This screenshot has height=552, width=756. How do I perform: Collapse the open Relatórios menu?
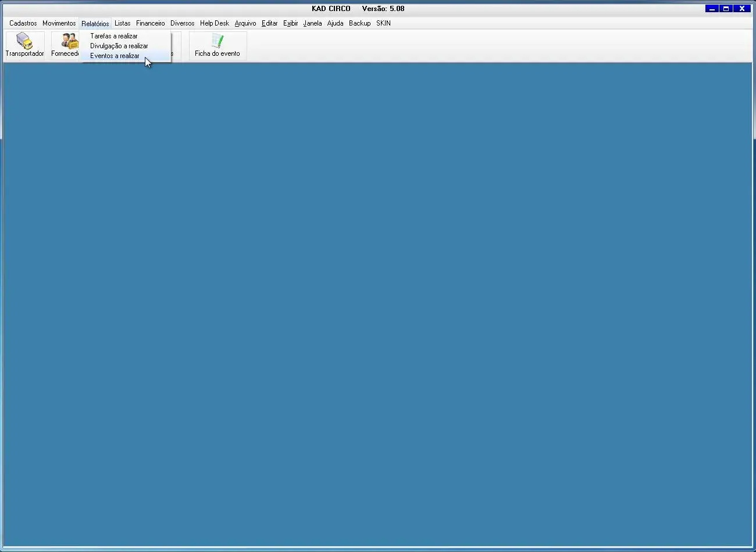coord(95,24)
